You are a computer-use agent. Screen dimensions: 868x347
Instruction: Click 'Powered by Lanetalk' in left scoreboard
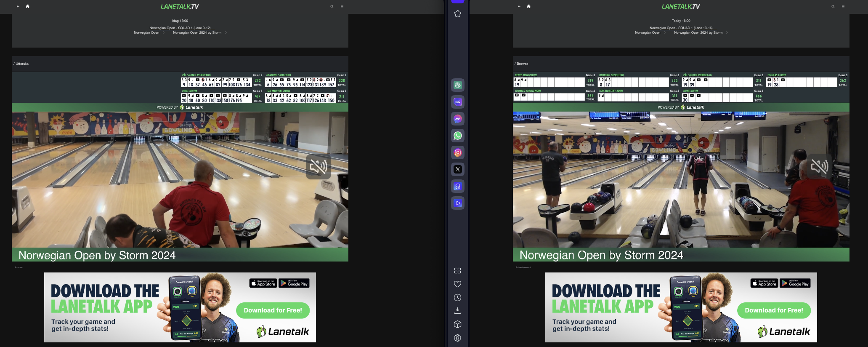[180, 107]
